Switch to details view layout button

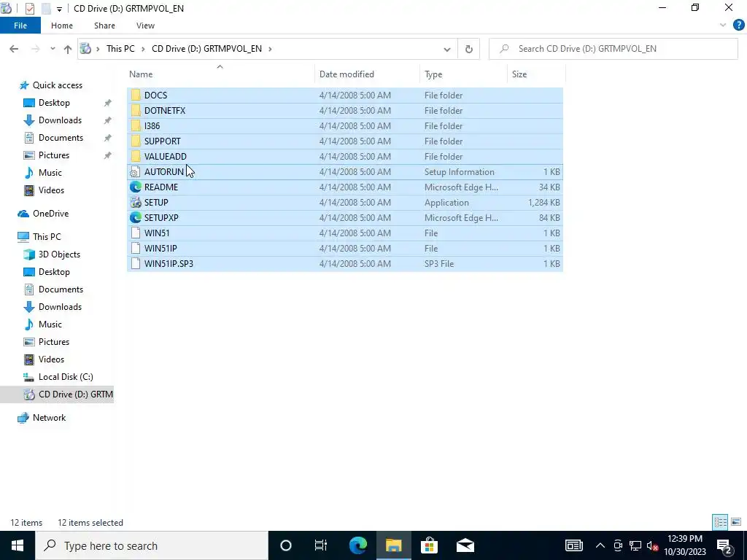pyautogui.click(x=720, y=522)
